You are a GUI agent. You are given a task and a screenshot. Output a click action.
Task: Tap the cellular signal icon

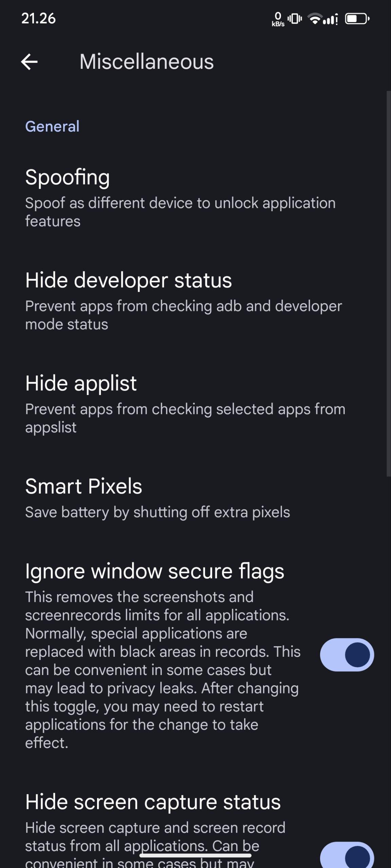coord(331,19)
